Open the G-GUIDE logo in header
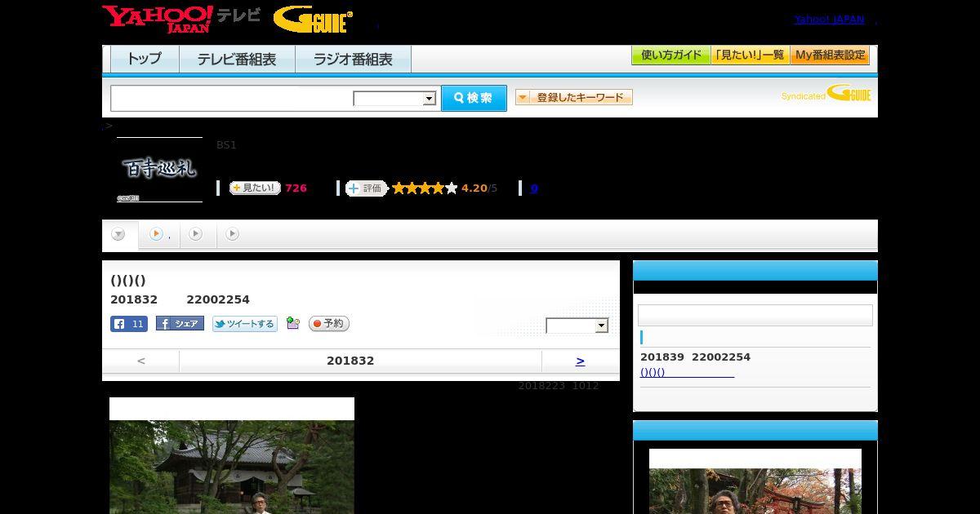This screenshot has width=980, height=514. click(x=314, y=20)
